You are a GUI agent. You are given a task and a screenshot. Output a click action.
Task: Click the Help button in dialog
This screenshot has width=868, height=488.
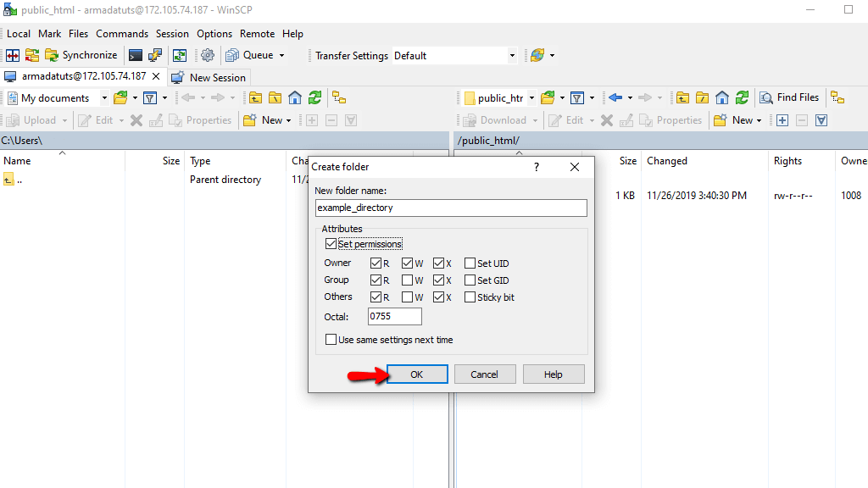(554, 374)
